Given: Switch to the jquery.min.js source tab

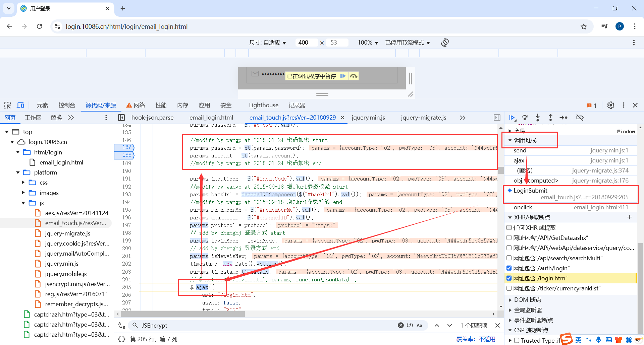Looking at the screenshot, I should pos(368,118).
